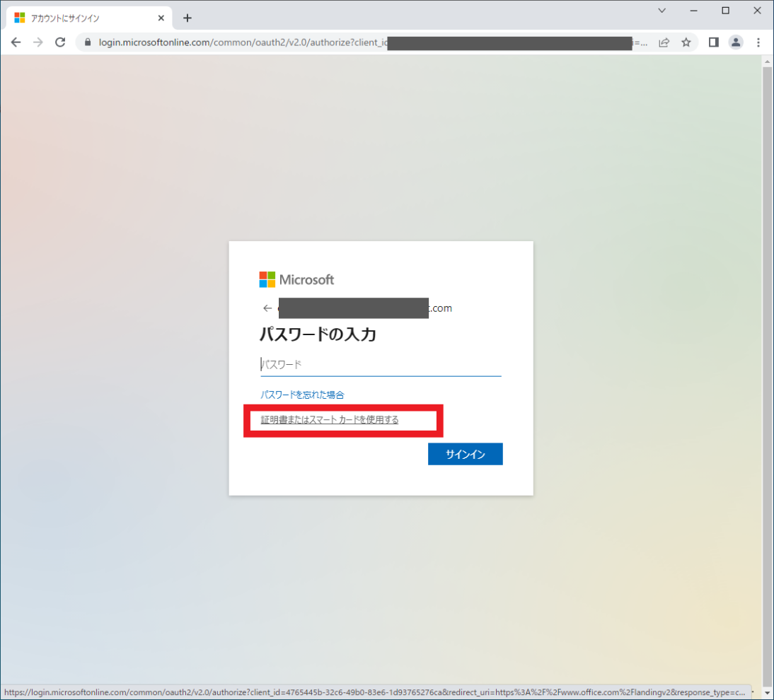Click the back arrow beside the account email
Image resolution: width=774 pixels, height=700 pixels.
[267, 308]
